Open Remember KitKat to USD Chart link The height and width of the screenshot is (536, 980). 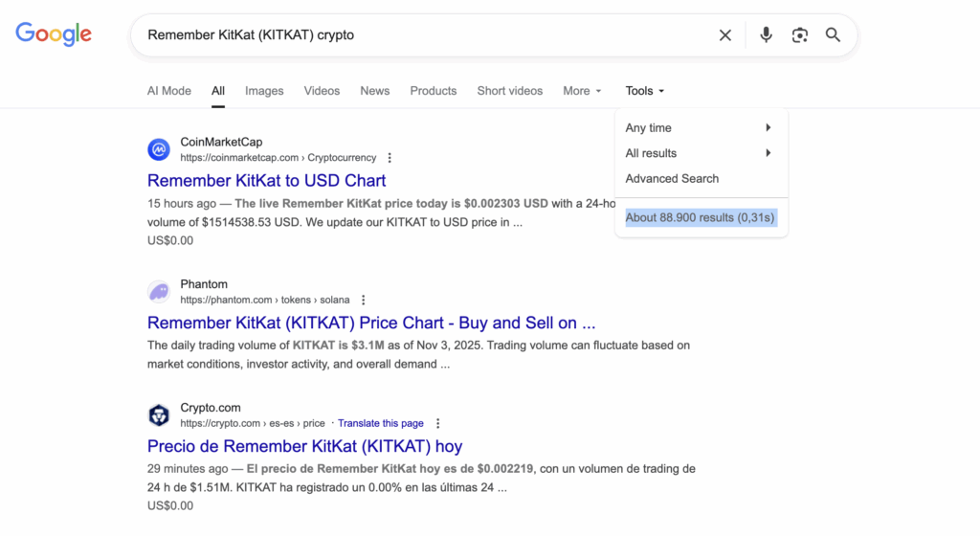point(267,181)
